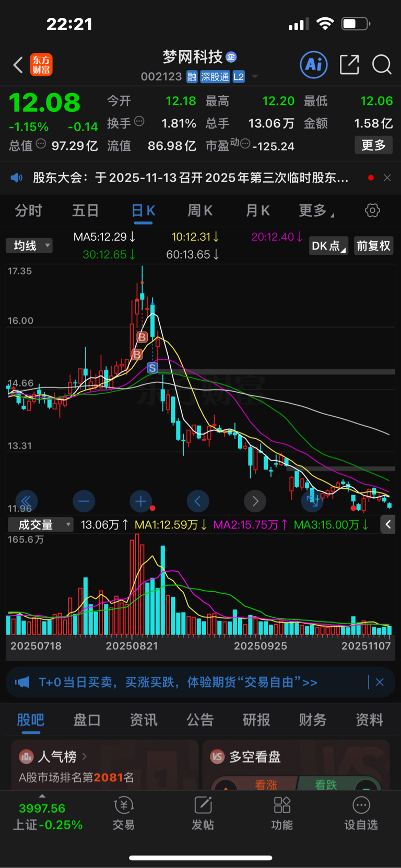
Task: Tap the share export icon
Action: coord(349,64)
